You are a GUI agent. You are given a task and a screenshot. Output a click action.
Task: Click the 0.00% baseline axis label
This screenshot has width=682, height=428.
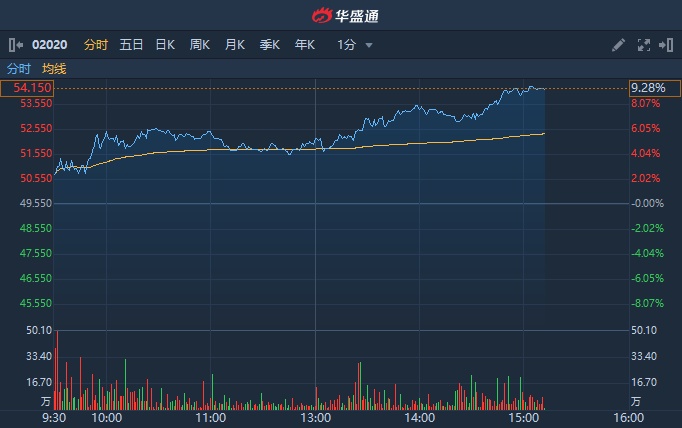tap(646, 203)
